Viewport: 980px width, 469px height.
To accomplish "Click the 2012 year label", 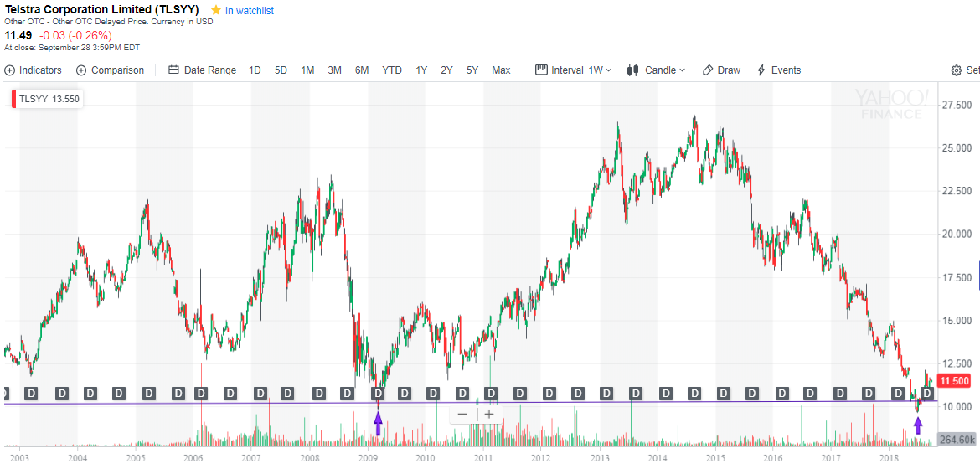I will pos(541,458).
